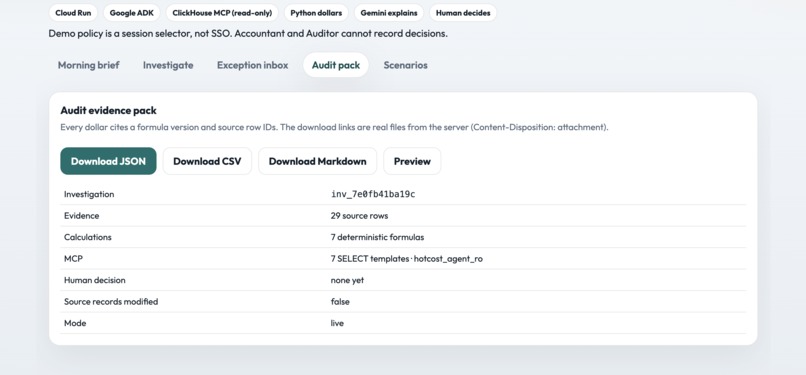Click the 'live' mode value

point(337,323)
